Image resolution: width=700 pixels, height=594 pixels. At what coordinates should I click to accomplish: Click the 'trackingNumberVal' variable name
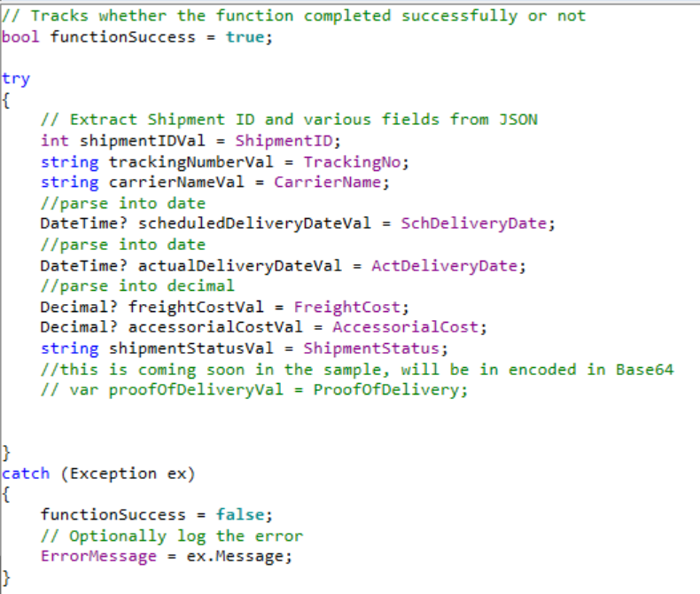191,161
